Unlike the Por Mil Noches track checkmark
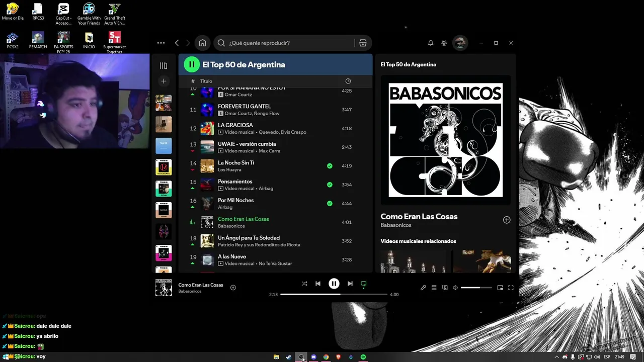The width and height of the screenshot is (644, 362). pos(330,204)
